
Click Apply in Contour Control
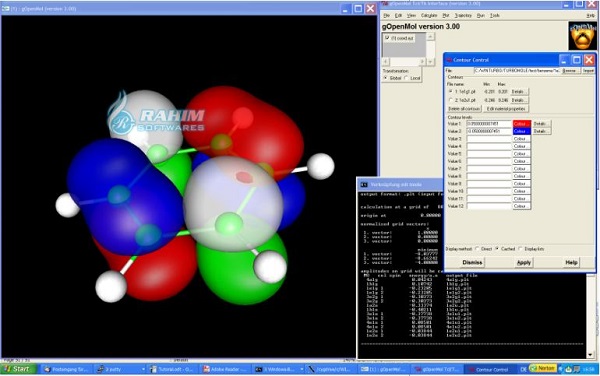click(524, 262)
